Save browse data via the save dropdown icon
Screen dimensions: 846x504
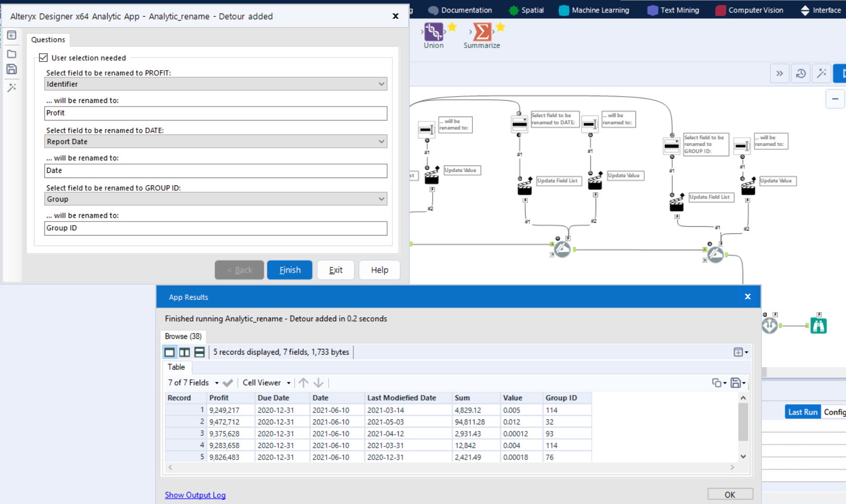point(736,382)
